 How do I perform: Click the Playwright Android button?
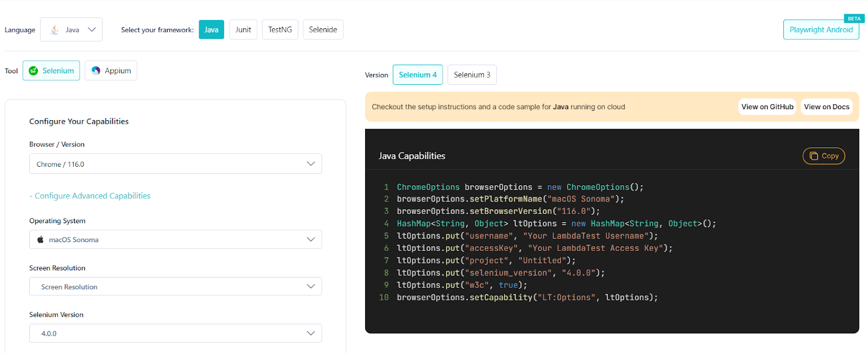(821, 30)
